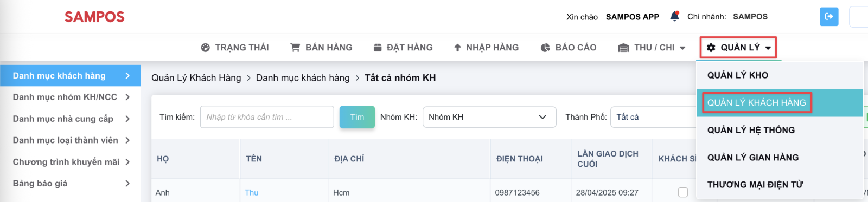The height and width of the screenshot is (202, 868).
Task: Expand Danh mục nhà cung cấp sidebar item
Action: tap(71, 119)
